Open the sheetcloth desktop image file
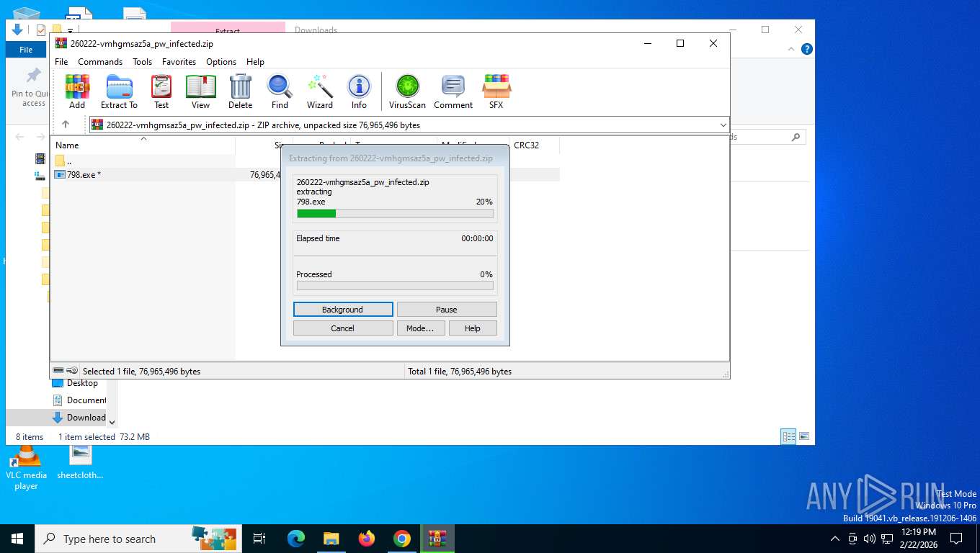Viewport: 980px width, 553px height. click(x=80, y=462)
